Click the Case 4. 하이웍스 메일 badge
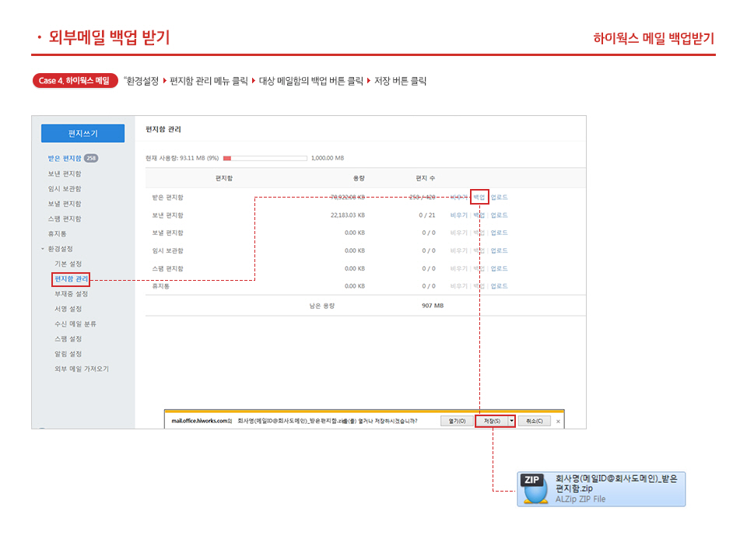747x560 pixels. (x=75, y=81)
